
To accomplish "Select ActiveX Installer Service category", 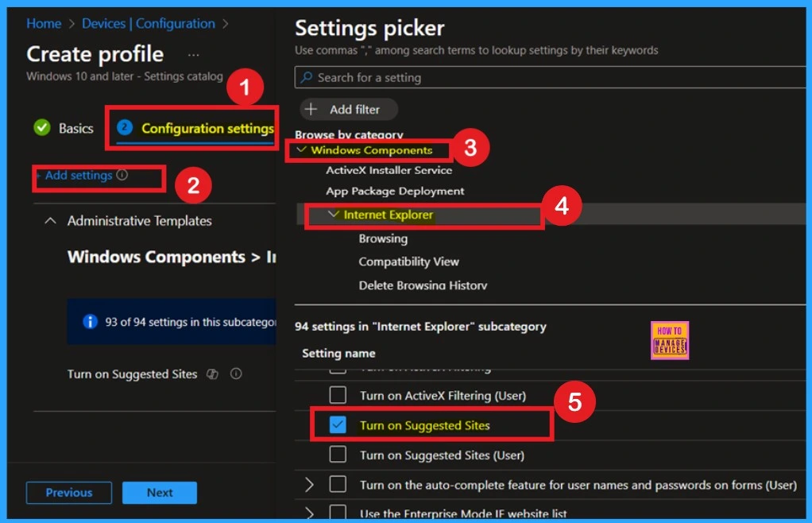I will click(389, 170).
